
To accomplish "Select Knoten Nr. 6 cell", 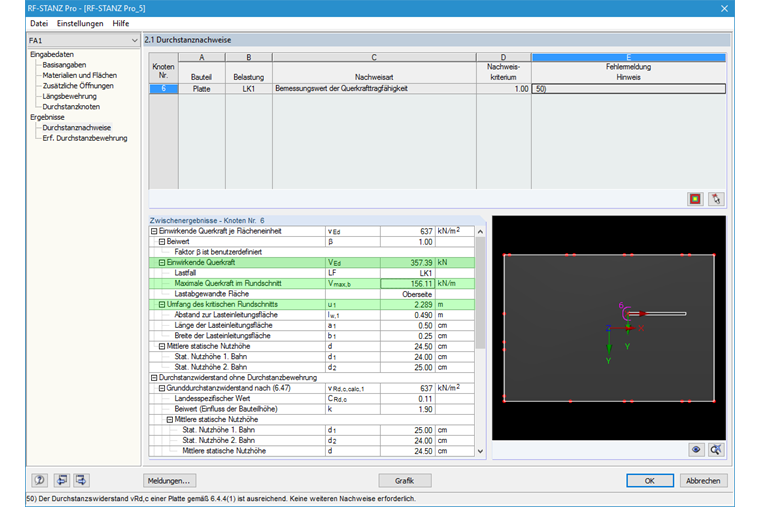I will point(163,89).
